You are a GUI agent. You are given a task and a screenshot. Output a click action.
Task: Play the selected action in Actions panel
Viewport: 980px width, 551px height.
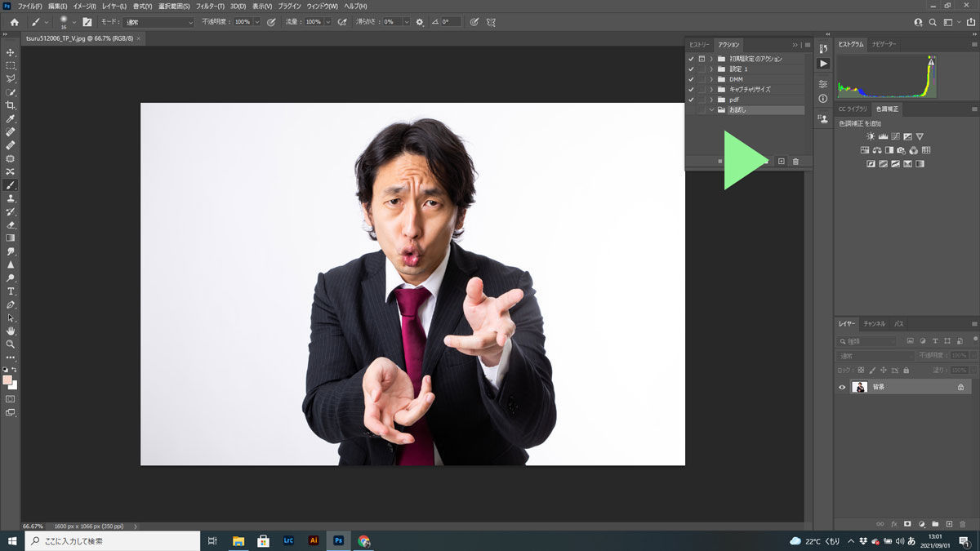pyautogui.click(x=751, y=162)
